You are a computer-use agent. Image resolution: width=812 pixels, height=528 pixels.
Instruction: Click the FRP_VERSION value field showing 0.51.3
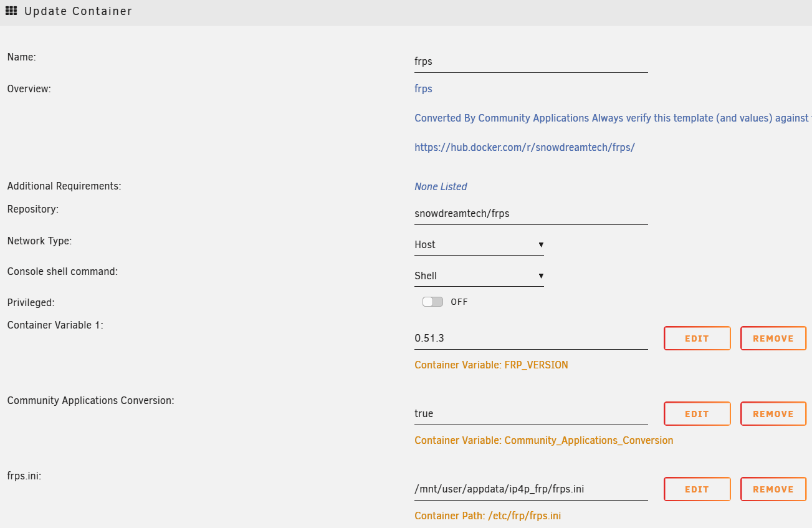[531, 338]
